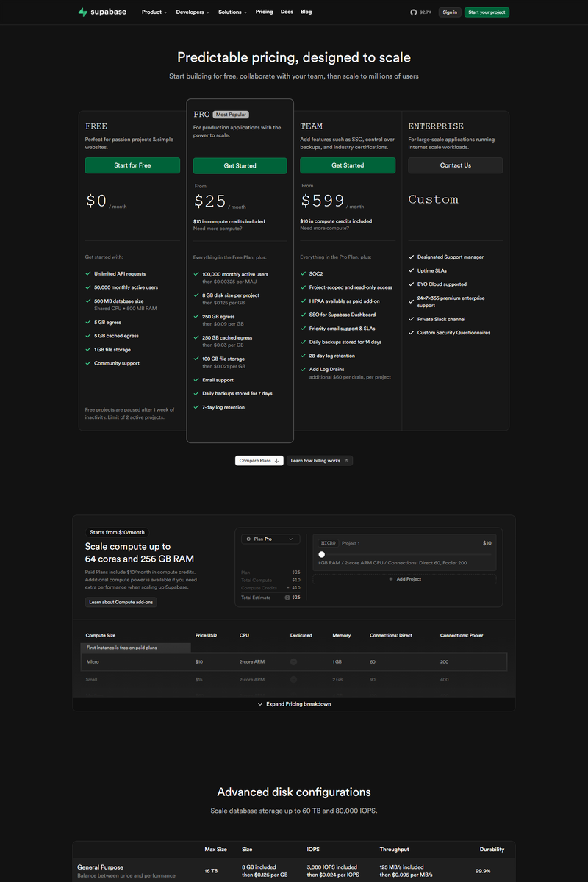Click the Custom Enterprise price text
The width and height of the screenshot is (588, 882).
tap(434, 199)
